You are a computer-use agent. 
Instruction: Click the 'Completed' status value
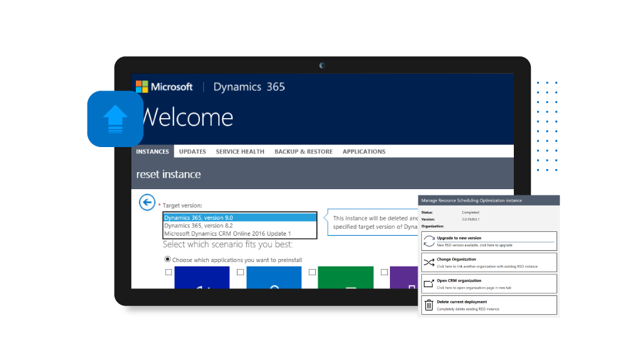click(x=470, y=212)
